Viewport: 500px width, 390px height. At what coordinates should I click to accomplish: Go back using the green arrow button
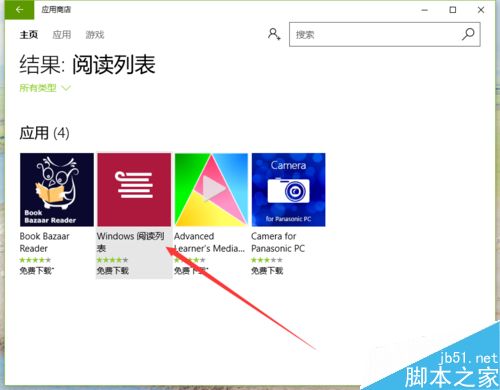19,10
